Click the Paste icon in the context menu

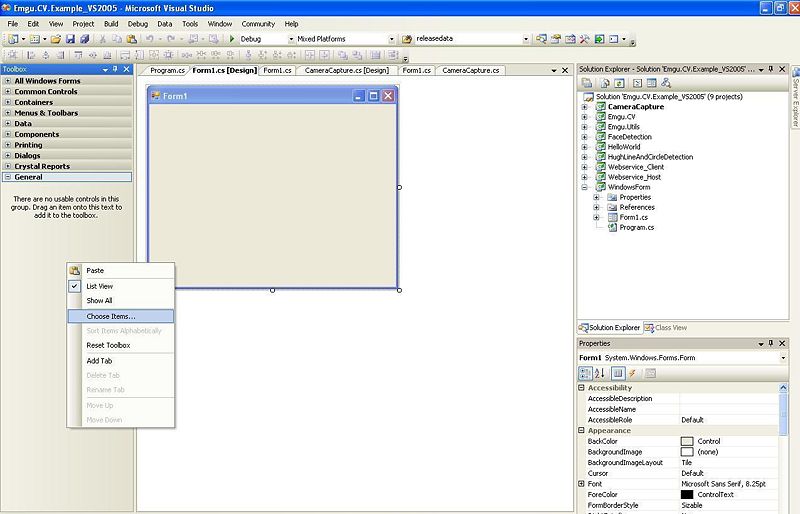pos(74,271)
